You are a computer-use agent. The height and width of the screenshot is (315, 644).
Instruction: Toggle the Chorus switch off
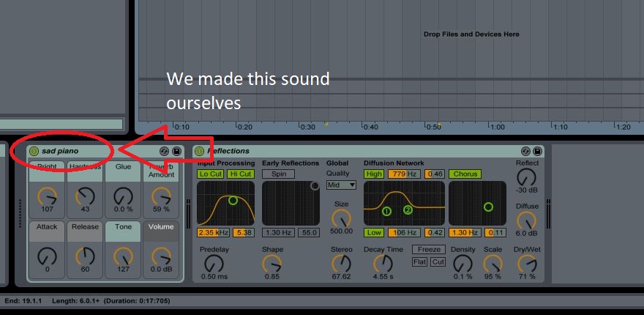coord(465,174)
